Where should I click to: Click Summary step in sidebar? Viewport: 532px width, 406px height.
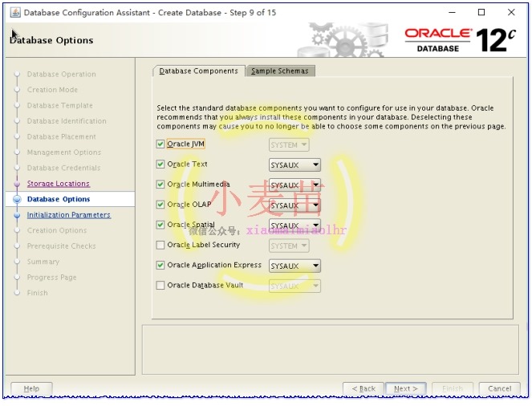tap(43, 262)
